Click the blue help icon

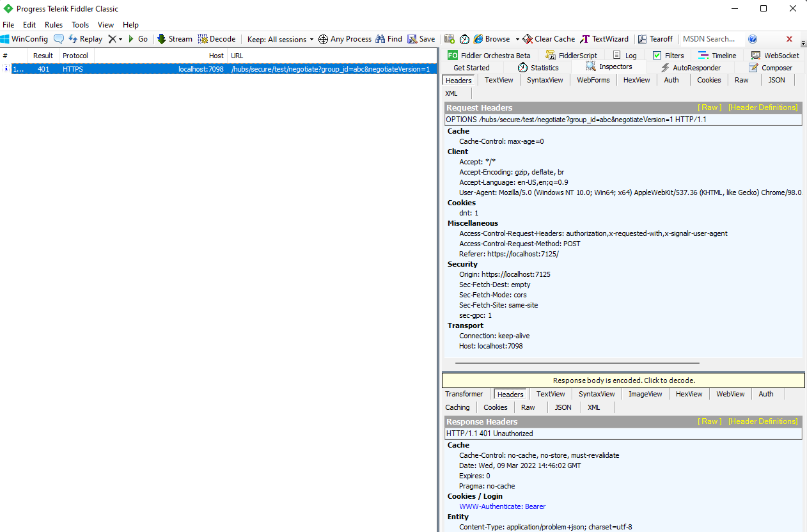coord(753,39)
